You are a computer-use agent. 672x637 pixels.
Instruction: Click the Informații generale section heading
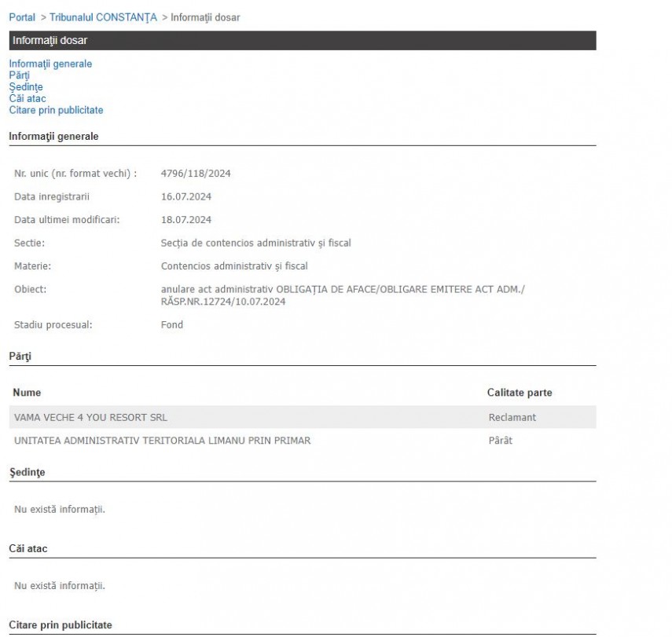[53, 136]
